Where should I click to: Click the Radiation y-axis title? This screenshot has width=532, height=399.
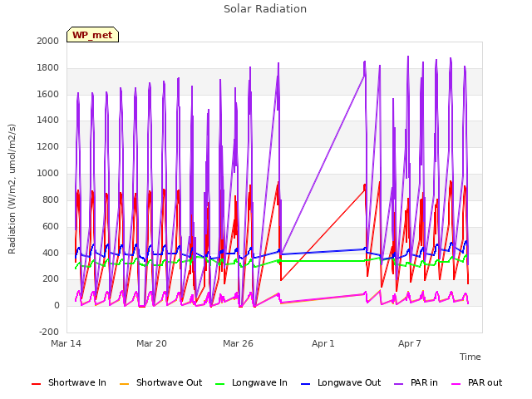point(12,189)
